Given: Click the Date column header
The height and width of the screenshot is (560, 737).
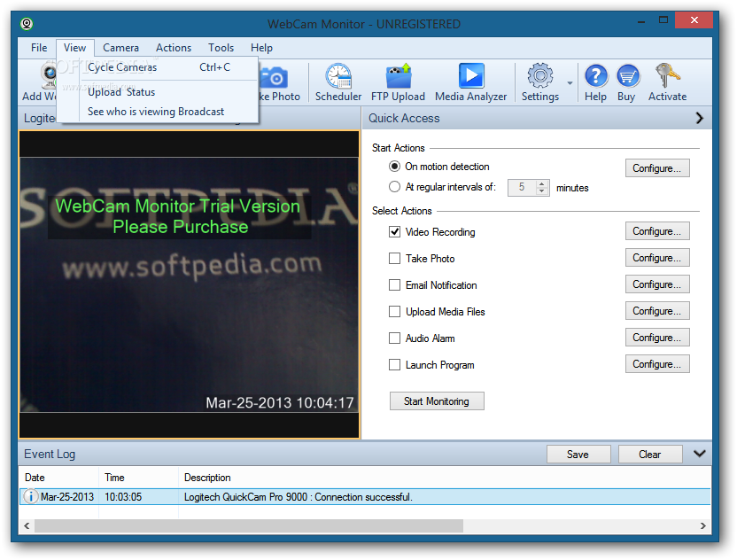Looking at the screenshot, I should click(x=58, y=478).
